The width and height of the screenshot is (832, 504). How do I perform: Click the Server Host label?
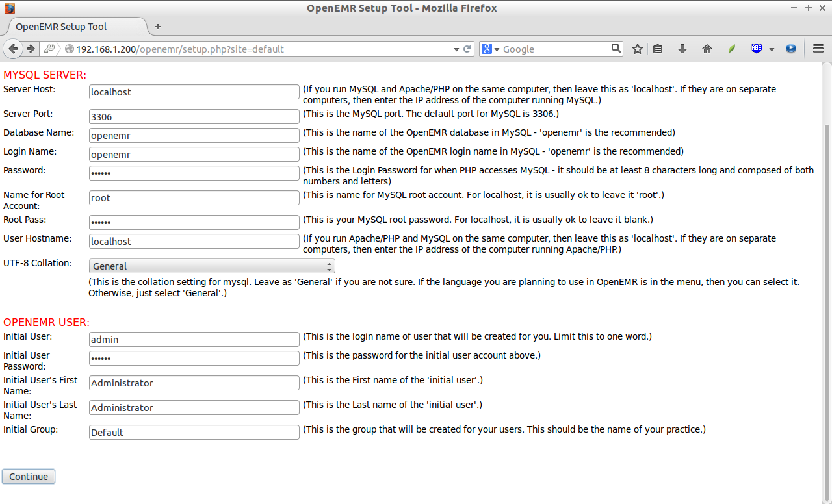29,89
